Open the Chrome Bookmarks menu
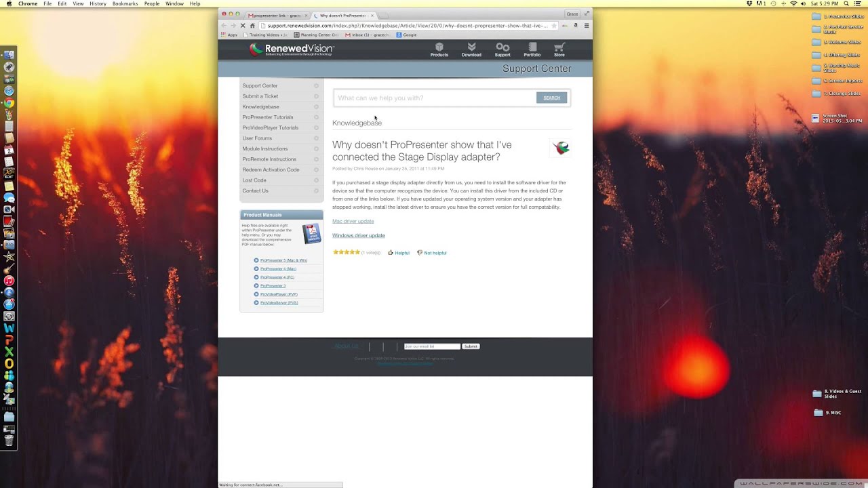868x488 pixels. coord(125,4)
